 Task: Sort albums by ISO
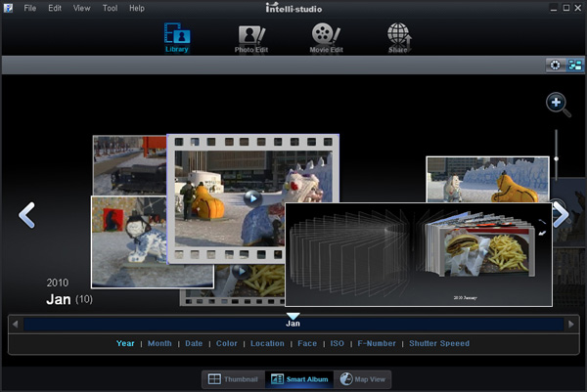click(337, 343)
